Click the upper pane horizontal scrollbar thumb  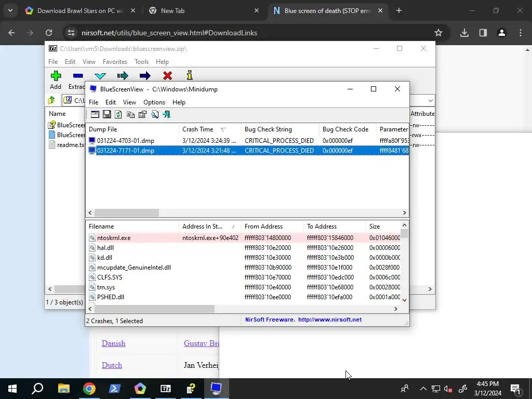[127, 212]
